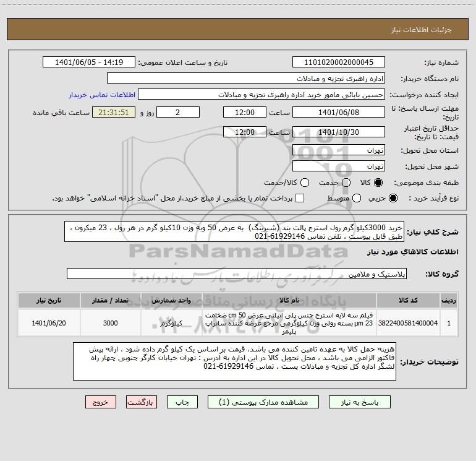Click response deadline date 1401/06/08
This screenshot has width=476, height=461.
[x=339, y=112]
